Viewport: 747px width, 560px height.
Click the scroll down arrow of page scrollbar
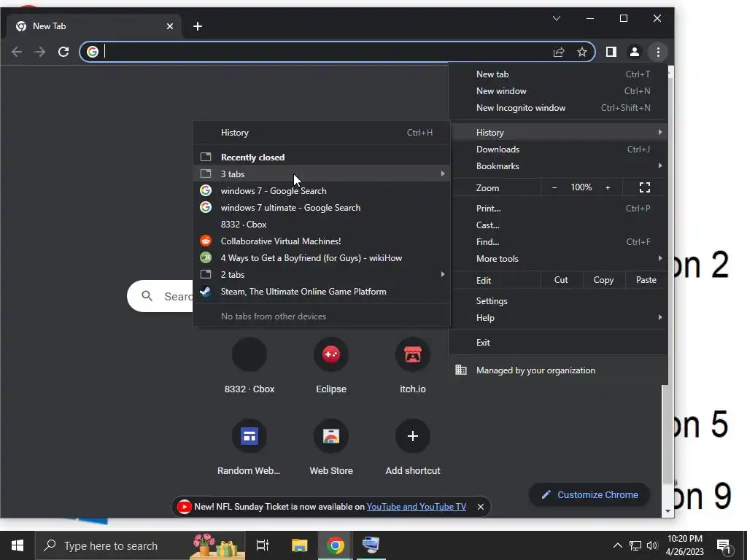667,511
